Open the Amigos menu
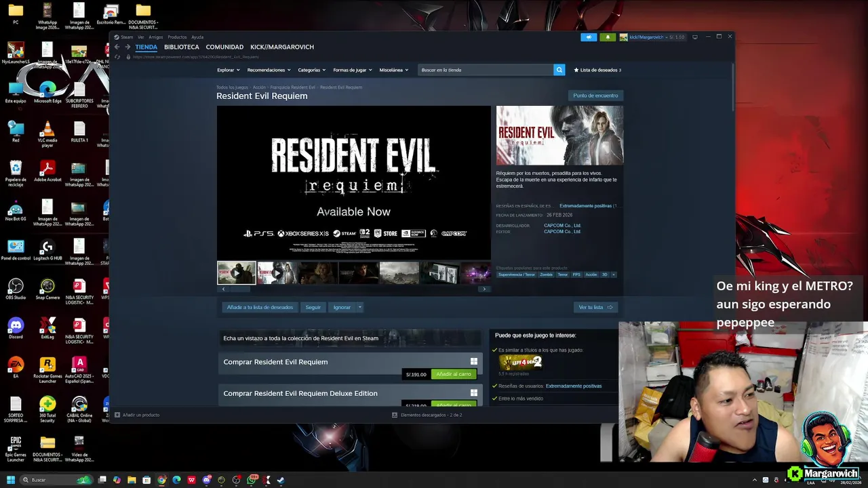 (156, 37)
